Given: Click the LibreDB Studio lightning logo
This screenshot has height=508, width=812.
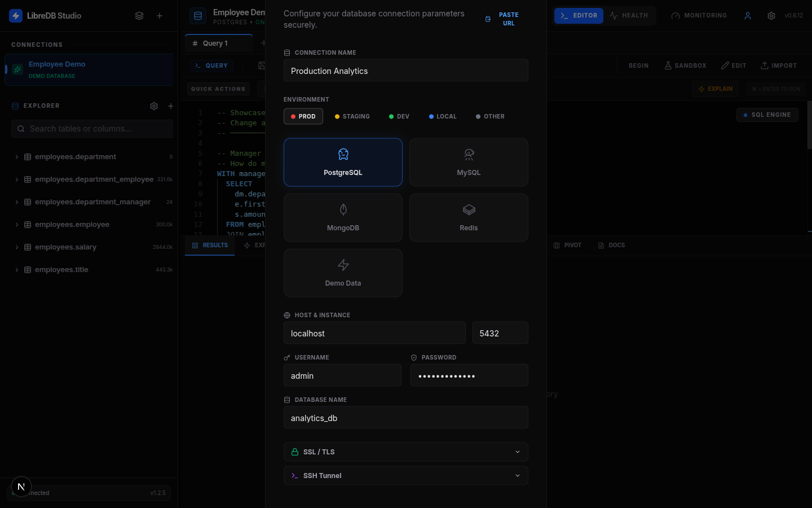Looking at the screenshot, I should point(16,16).
